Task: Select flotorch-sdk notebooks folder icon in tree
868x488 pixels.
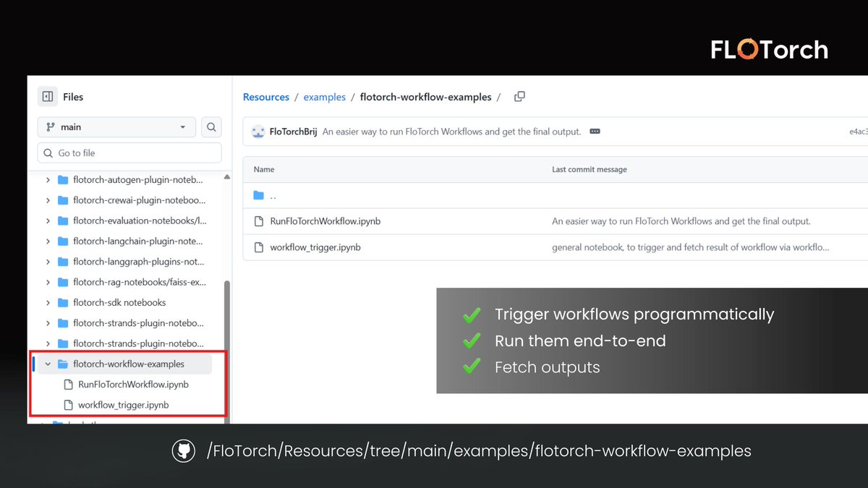Action: pos(62,302)
